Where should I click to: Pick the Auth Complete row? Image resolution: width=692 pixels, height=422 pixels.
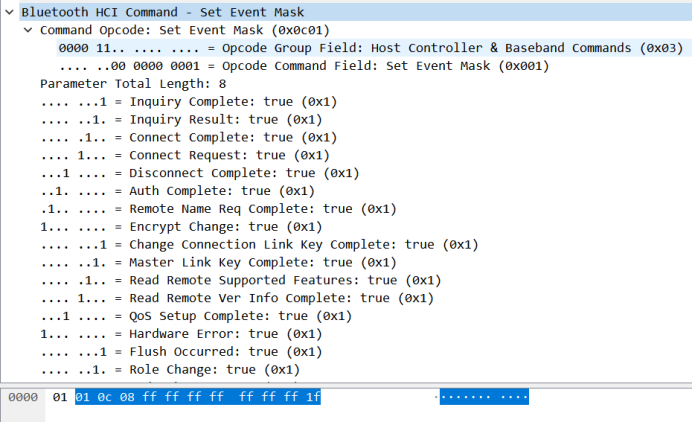point(177,191)
